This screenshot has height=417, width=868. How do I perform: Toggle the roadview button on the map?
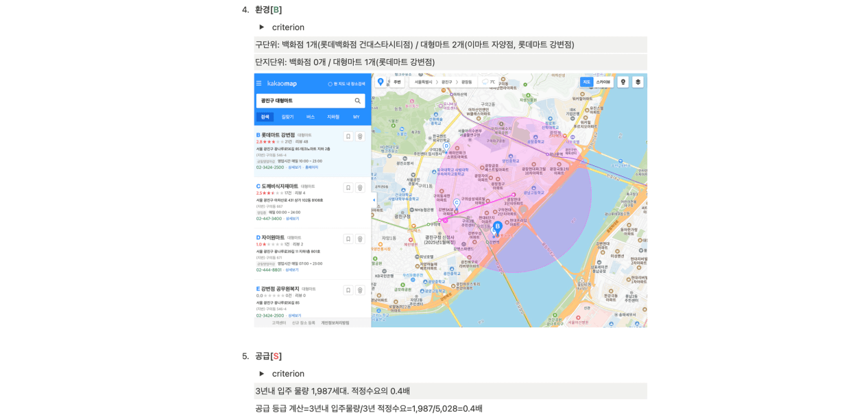[623, 82]
